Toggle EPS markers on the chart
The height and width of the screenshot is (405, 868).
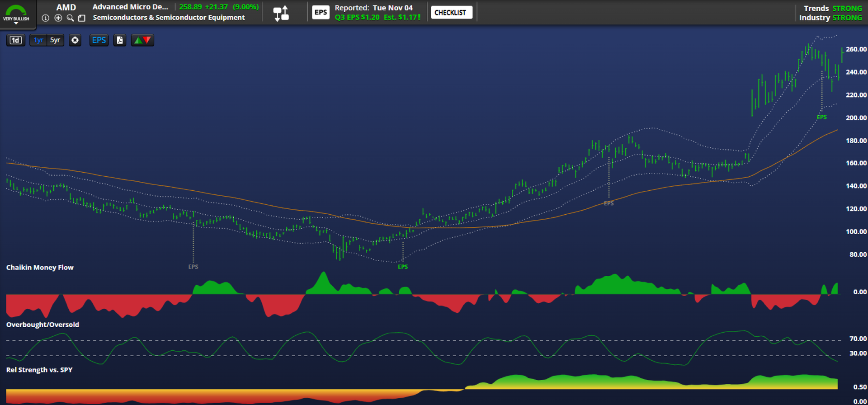coord(99,40)
